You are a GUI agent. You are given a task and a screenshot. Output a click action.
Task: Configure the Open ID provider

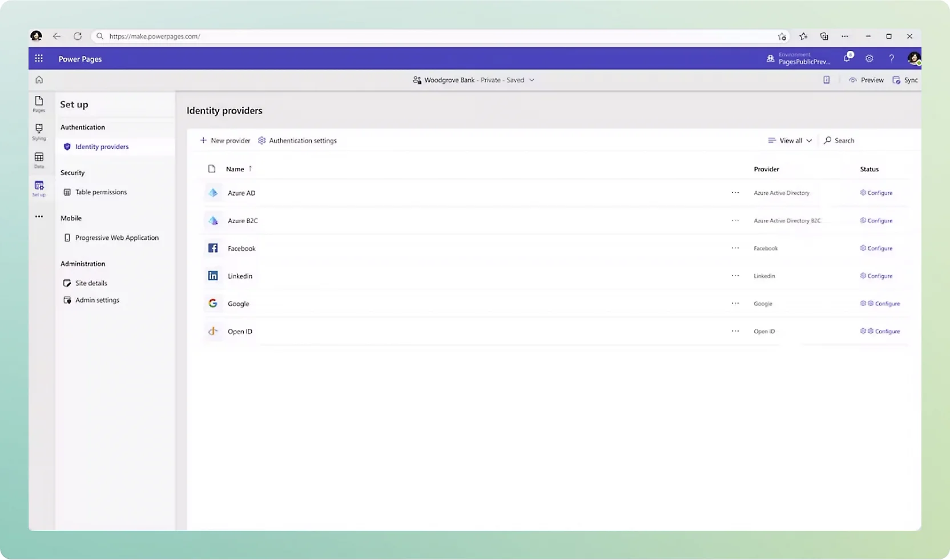880,331
